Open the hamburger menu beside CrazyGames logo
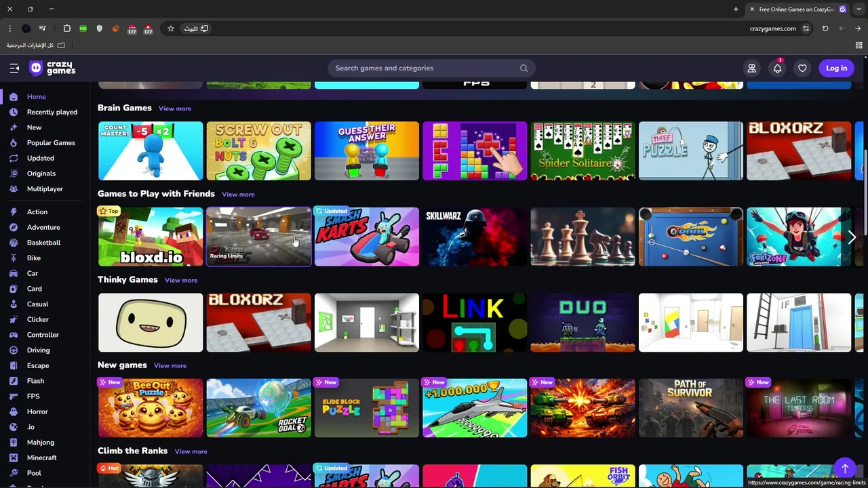Image resolution: width=868 pixels, height=488 pixels. coord(14,68)
